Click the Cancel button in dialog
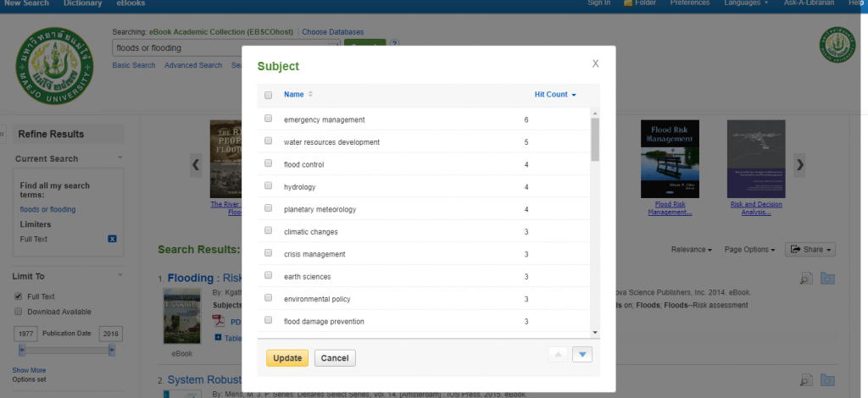Image resolution: width=868 pixels, height=398 pixels. coord(335,358)
